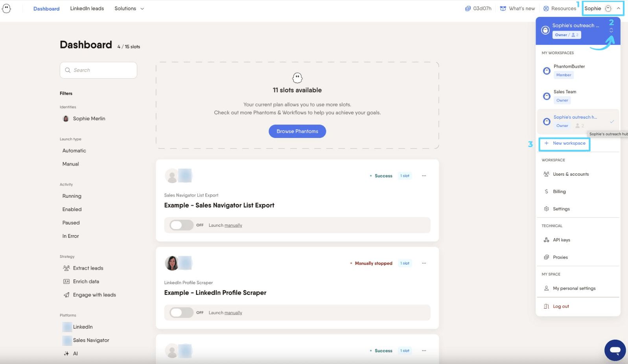Open the LinkedIn Profile Scraper three-dot menu
The height and width of the screenshot is (364, 628).
(x=424, y=263)
